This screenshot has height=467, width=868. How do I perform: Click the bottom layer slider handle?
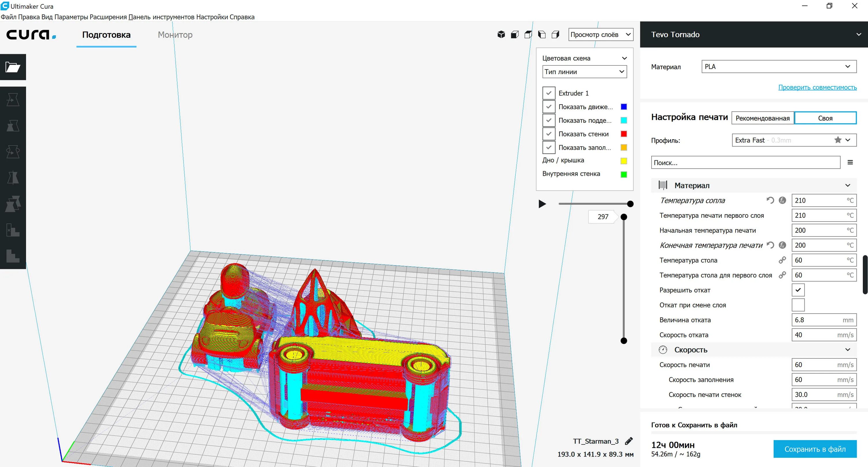(x=624, y=341)
